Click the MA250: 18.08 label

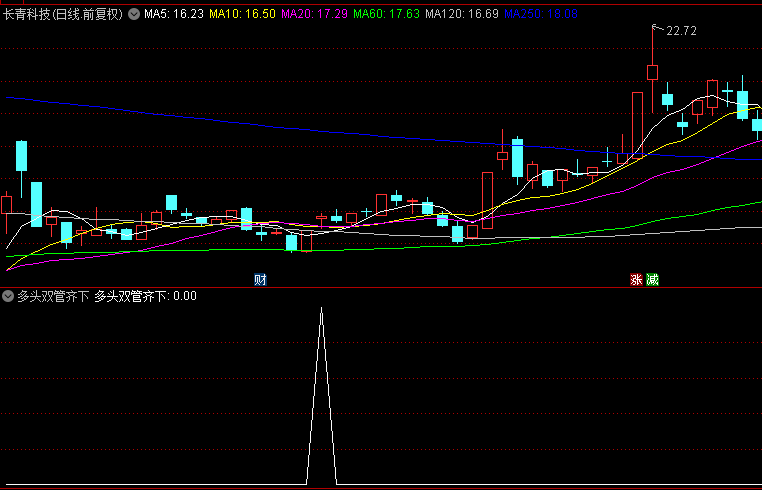click(541, 14)
